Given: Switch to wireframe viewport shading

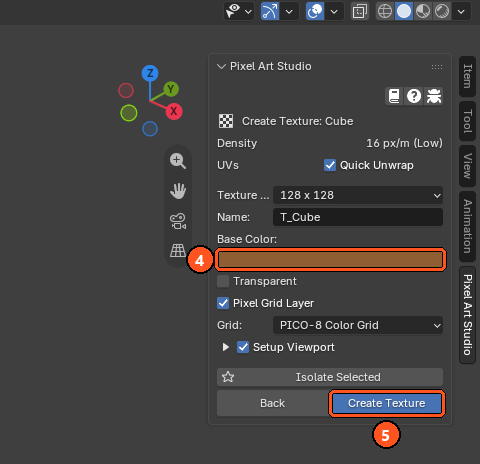Looking at the screenshot, I should (x=385, y=11).
